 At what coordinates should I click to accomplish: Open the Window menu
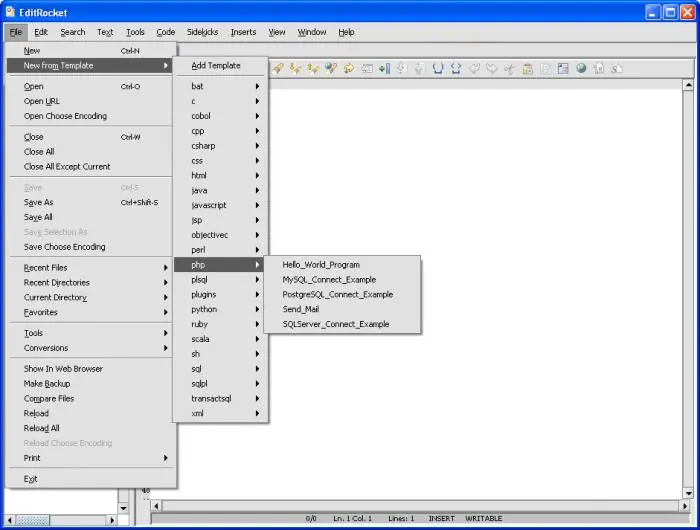pos(312,32)
